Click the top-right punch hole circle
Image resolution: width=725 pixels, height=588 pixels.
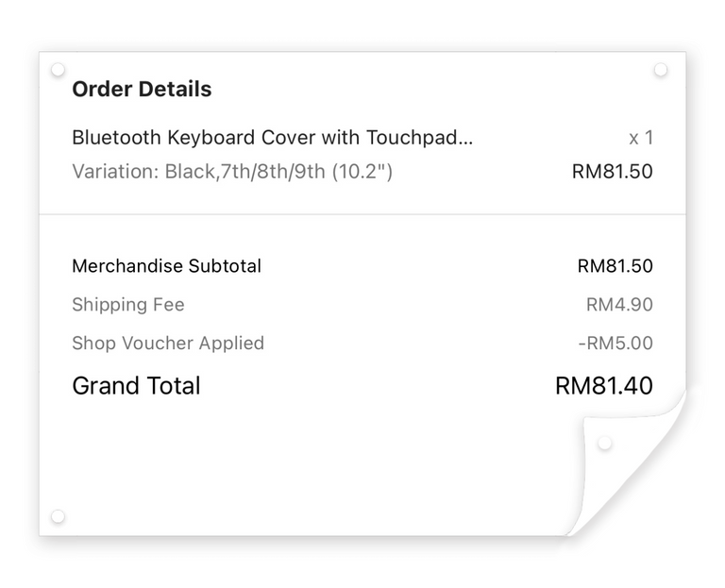click(x=661, y=70)
